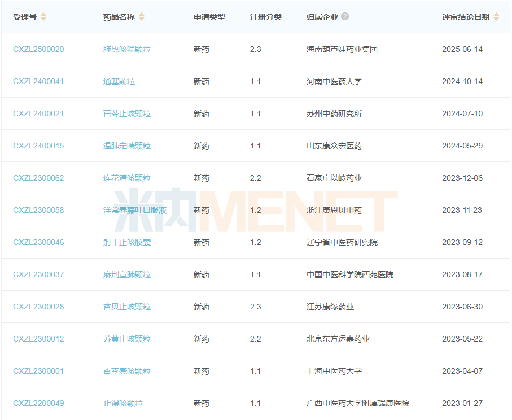Screen dimensions: 512x420
Task: Open acceptance number CXZL2400021
Action: point(38,113)
